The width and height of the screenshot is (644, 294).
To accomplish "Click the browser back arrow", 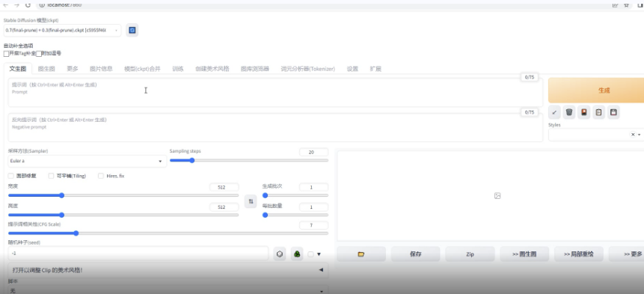I will tap(5, 4).
